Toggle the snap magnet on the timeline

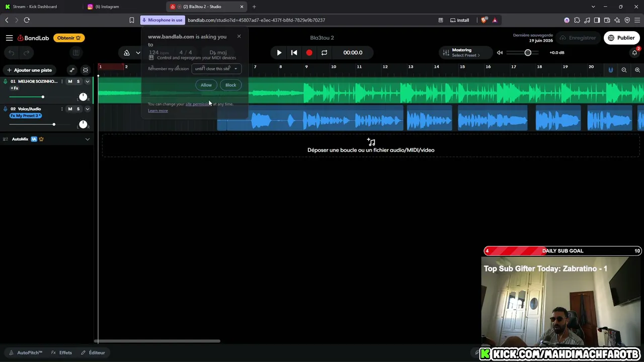(x=611, y=70)
